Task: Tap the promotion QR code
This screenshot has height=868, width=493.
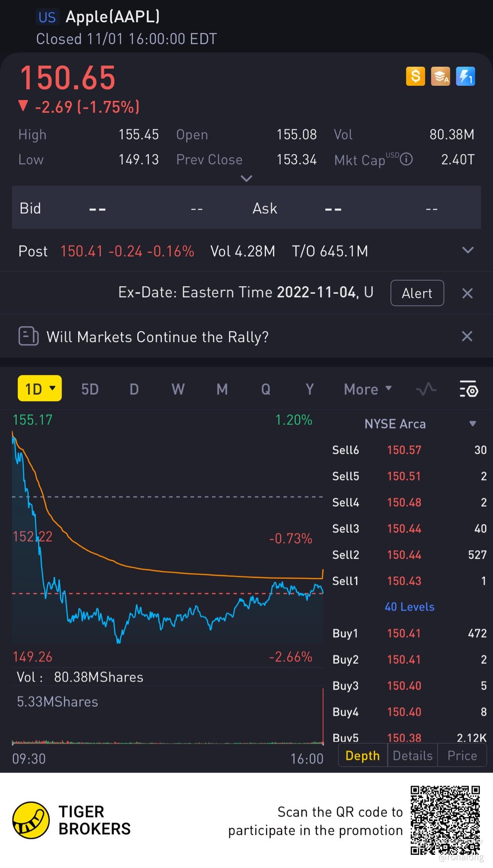Action: [x=445, y=821]
